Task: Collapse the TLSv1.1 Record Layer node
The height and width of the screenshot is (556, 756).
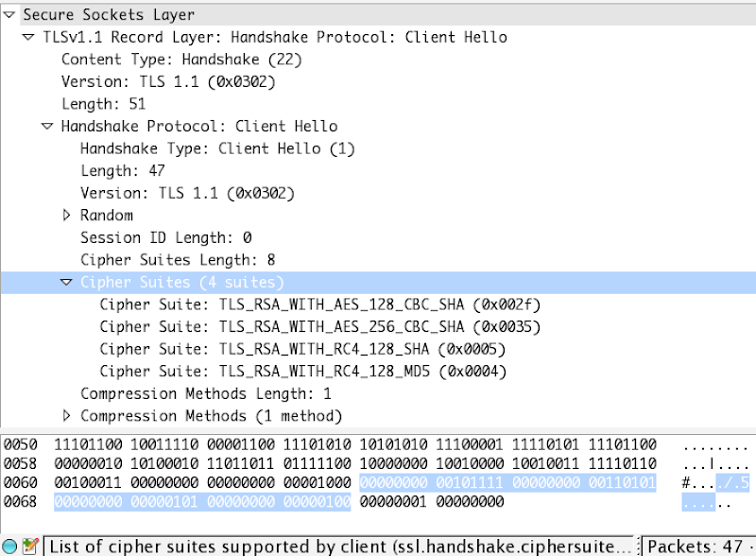Action: pyautogui.click(x=28, y=37)
